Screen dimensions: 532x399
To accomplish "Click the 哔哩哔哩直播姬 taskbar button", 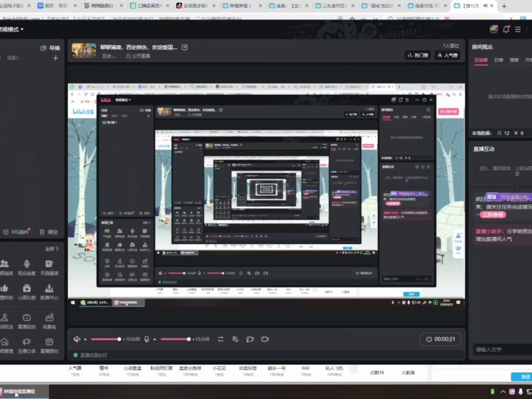I will click(x=24, y=391).
